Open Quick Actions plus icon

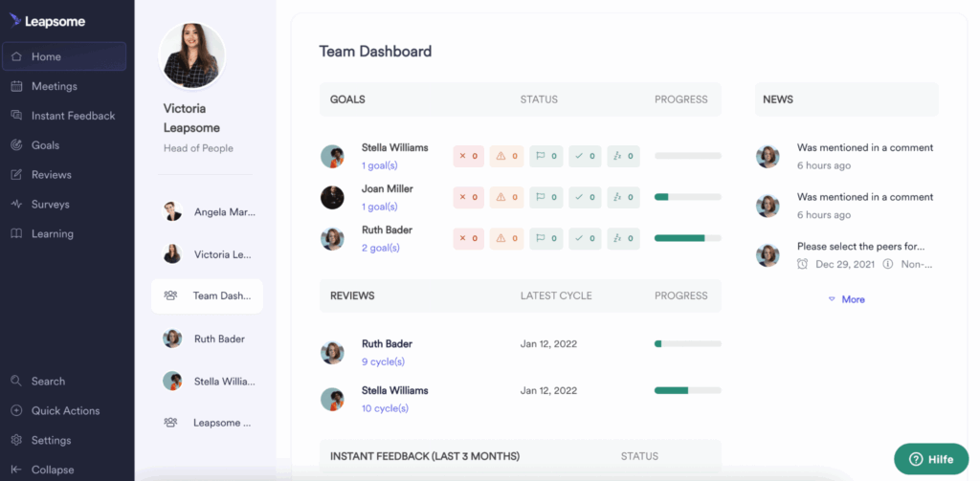[17, 411]
